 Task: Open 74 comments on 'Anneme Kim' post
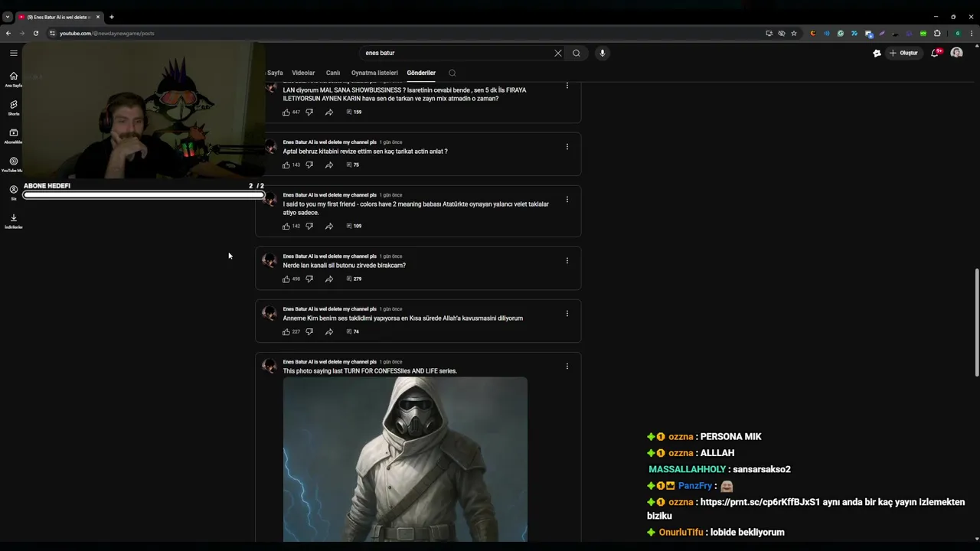point(353,331)
